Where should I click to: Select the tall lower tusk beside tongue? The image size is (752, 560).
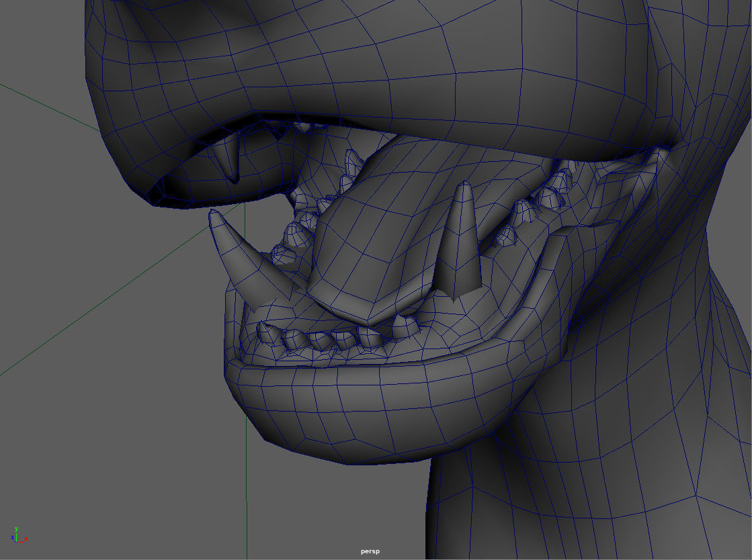[x=460, y=240]
